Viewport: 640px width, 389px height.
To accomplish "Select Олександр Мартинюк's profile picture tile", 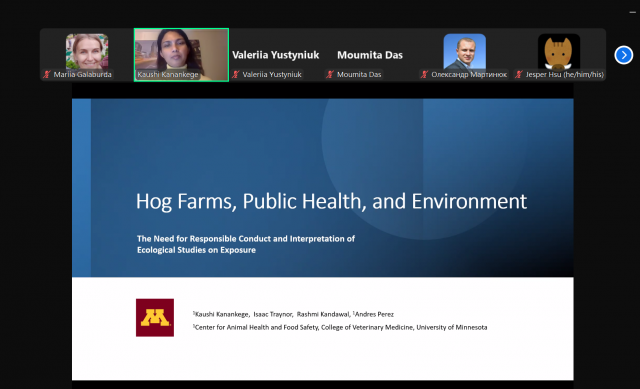I will (464, 55).
